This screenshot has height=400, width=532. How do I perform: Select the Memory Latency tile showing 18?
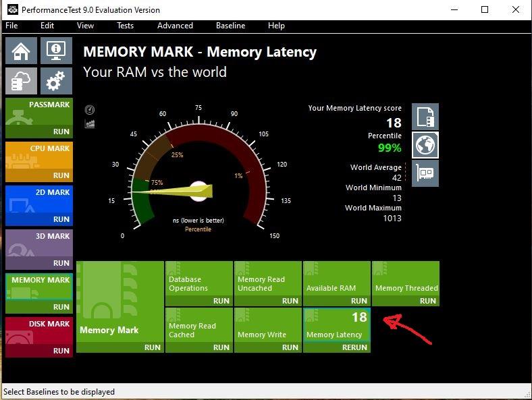pos(337,324)
